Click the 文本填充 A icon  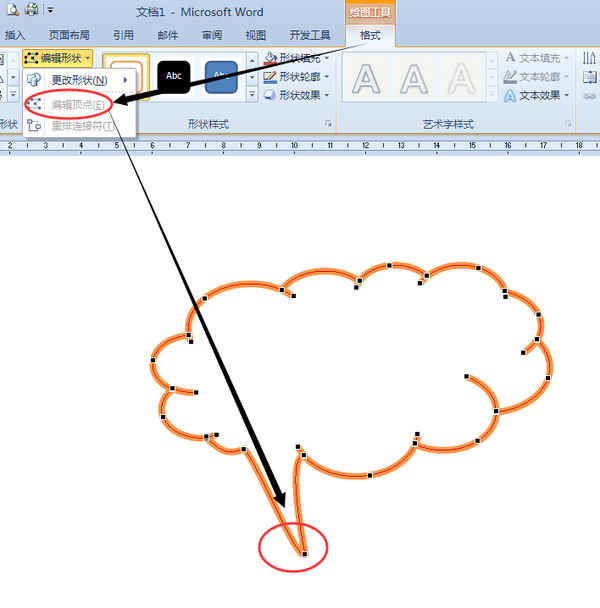(510, 58)
